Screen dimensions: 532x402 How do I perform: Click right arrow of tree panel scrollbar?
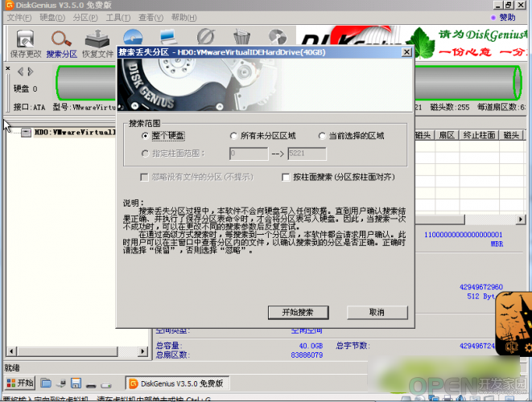[x=143, y=351]
